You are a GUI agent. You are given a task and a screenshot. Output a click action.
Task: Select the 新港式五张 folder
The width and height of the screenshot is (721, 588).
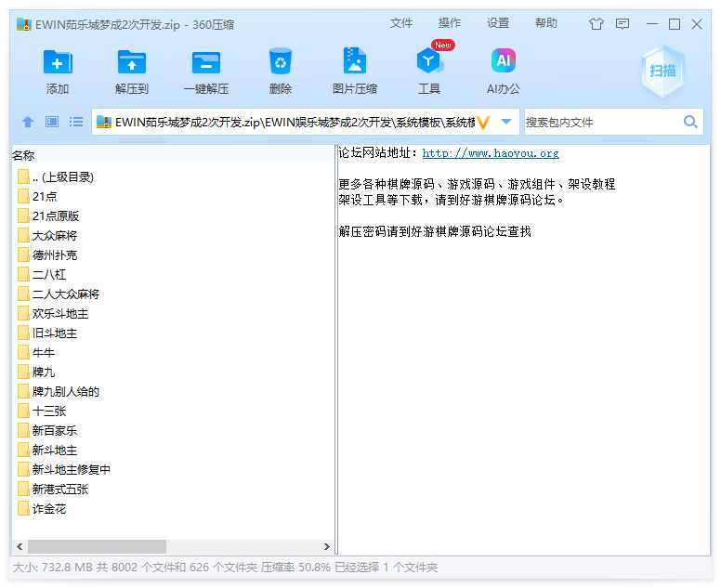point(53,490)
